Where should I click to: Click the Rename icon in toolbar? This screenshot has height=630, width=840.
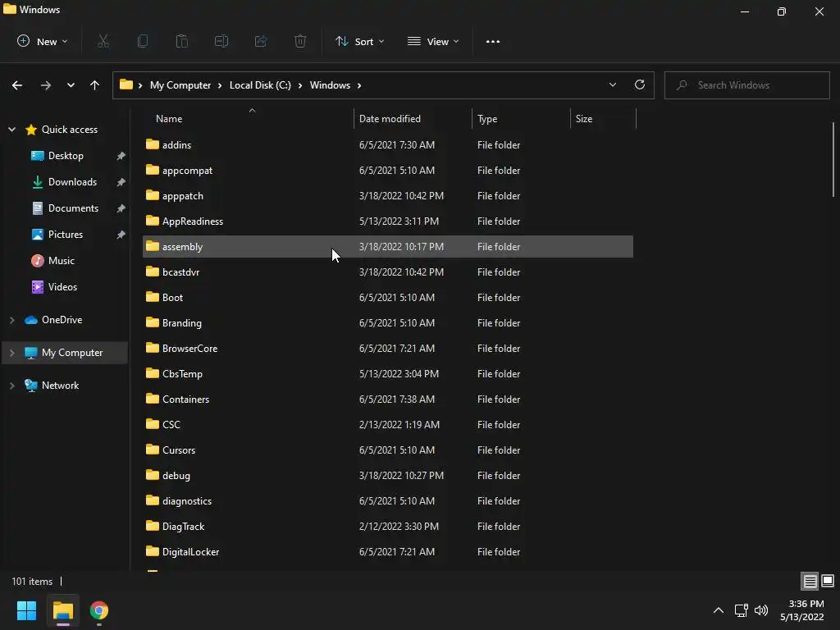coord(221,41)
